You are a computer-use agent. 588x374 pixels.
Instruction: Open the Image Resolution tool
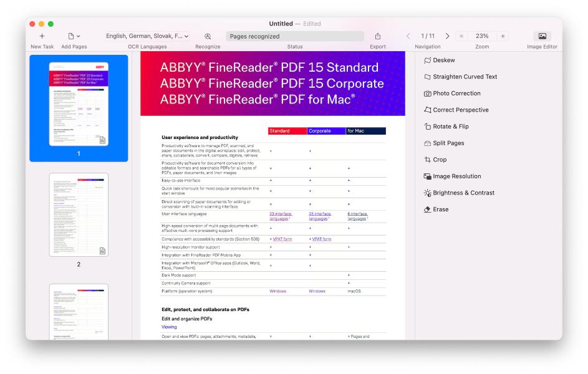click(x=453, y=176)
